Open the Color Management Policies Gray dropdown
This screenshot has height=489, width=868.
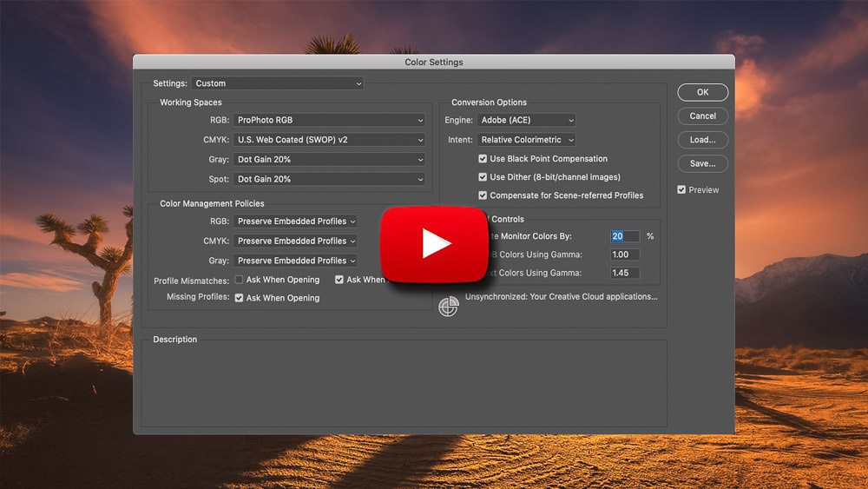(295, 261)
